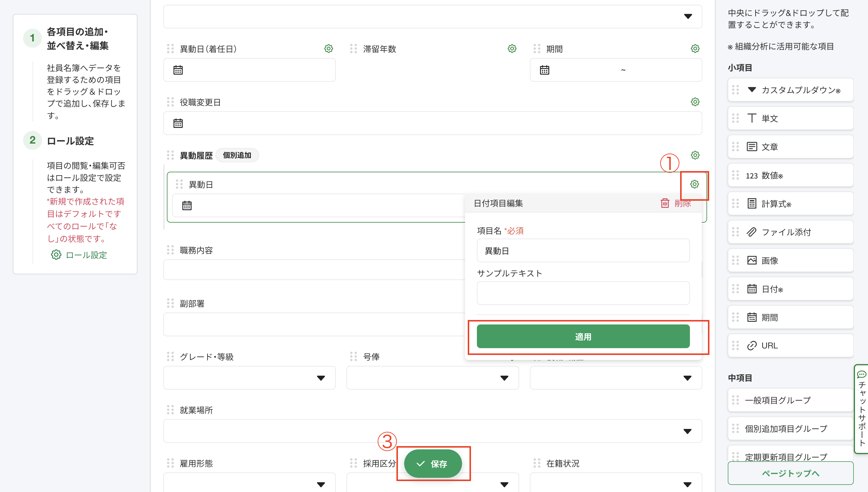Click the 個別追加 badge beside 異動履歴
868x492 pixels.
click(x=237, y=155)
